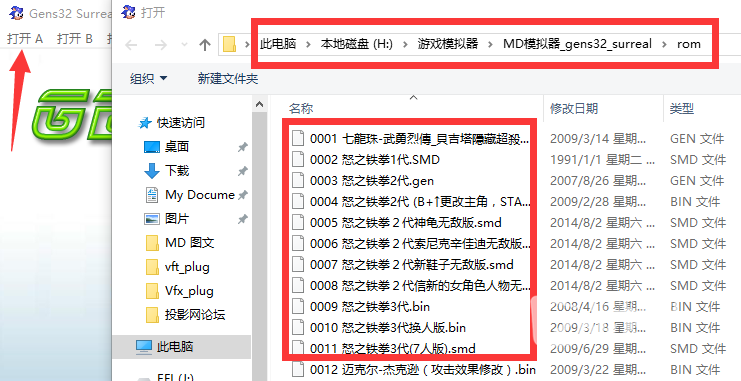Open 桌面 in quick access
741x381 pixels.
177,147
